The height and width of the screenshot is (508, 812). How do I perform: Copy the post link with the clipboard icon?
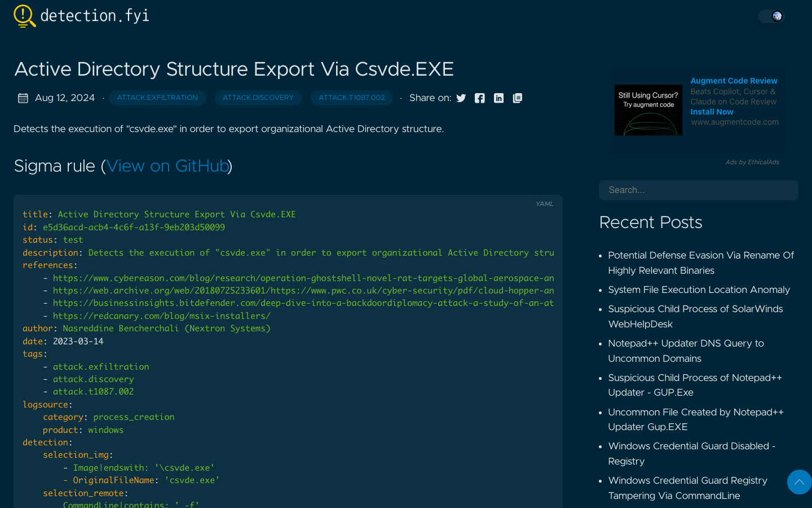coord(517,98)
